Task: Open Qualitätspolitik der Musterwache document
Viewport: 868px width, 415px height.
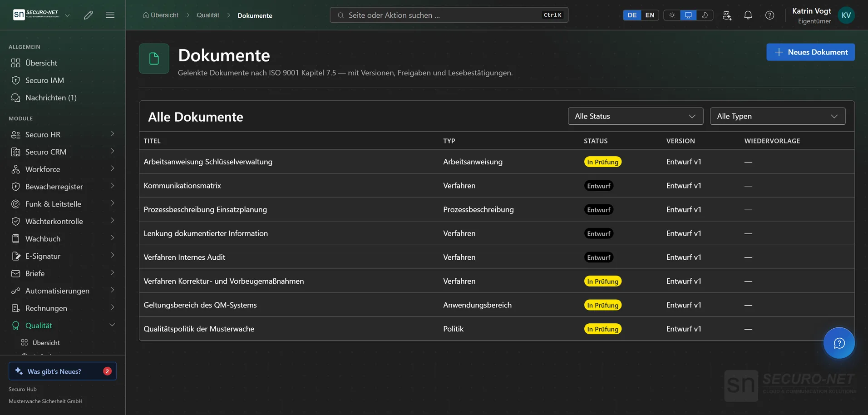Action: click(497, 329)
